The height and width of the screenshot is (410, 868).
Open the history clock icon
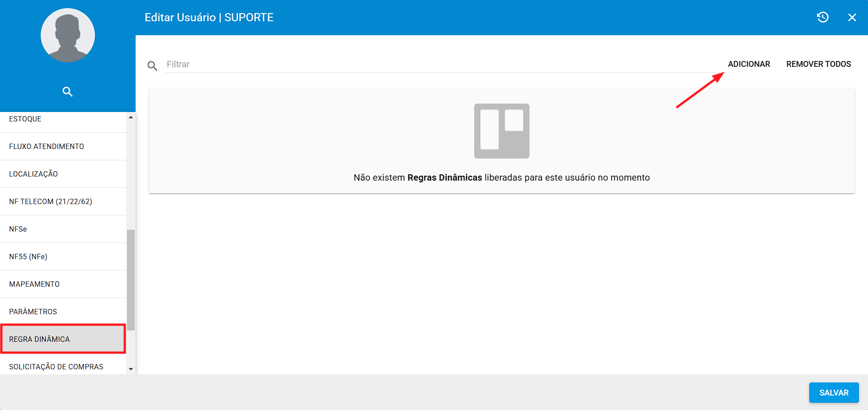click(x=822, y=17)
